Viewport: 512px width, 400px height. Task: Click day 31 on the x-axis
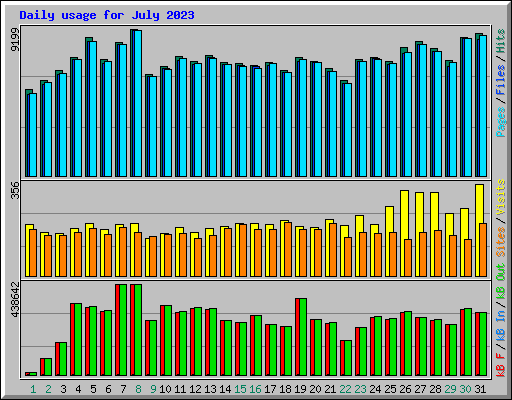[480, 389]
